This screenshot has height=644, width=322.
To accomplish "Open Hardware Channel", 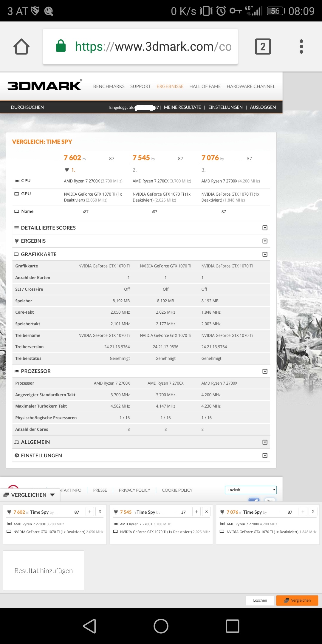I will coord(251,86).
